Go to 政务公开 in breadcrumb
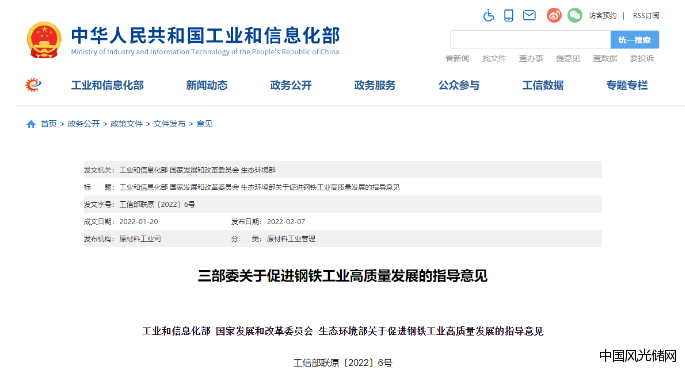 point(84,124)
